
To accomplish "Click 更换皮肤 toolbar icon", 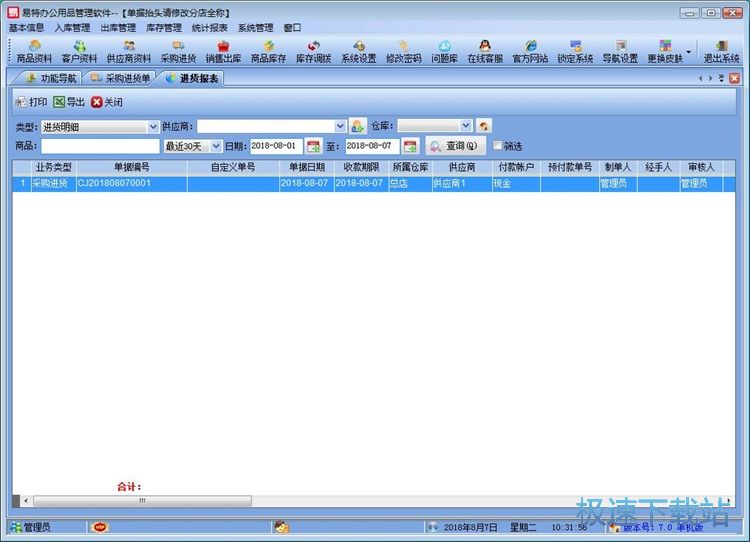I will tap(665, 52).
